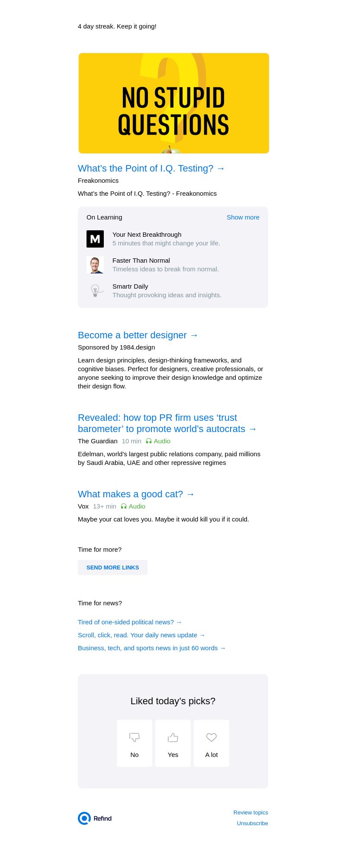The height and width of the screenshot is (868, 346).
Task: Click Faster Than Normal profile photo
Action: pos(95,265)
